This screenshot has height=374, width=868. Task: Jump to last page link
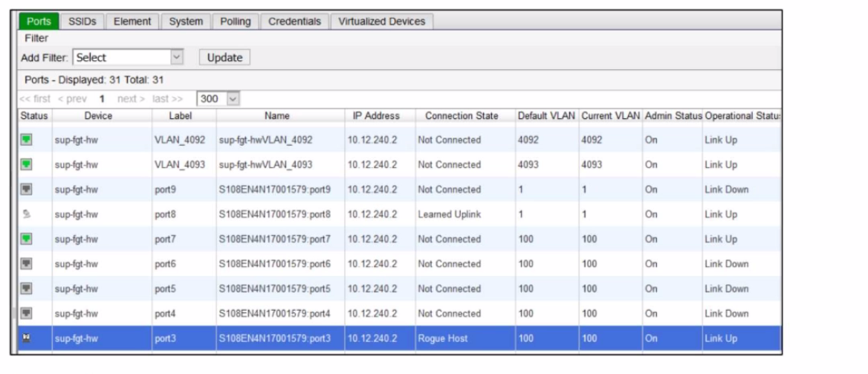pyautogui.click(x=167, y=99)
